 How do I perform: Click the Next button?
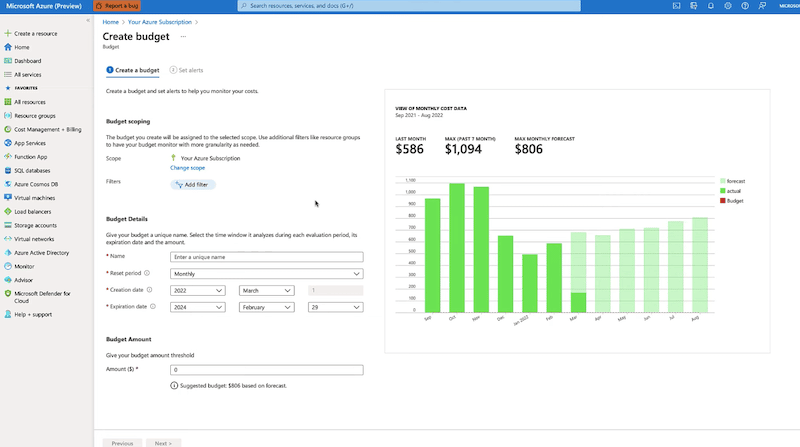click(x=163, y=443)
